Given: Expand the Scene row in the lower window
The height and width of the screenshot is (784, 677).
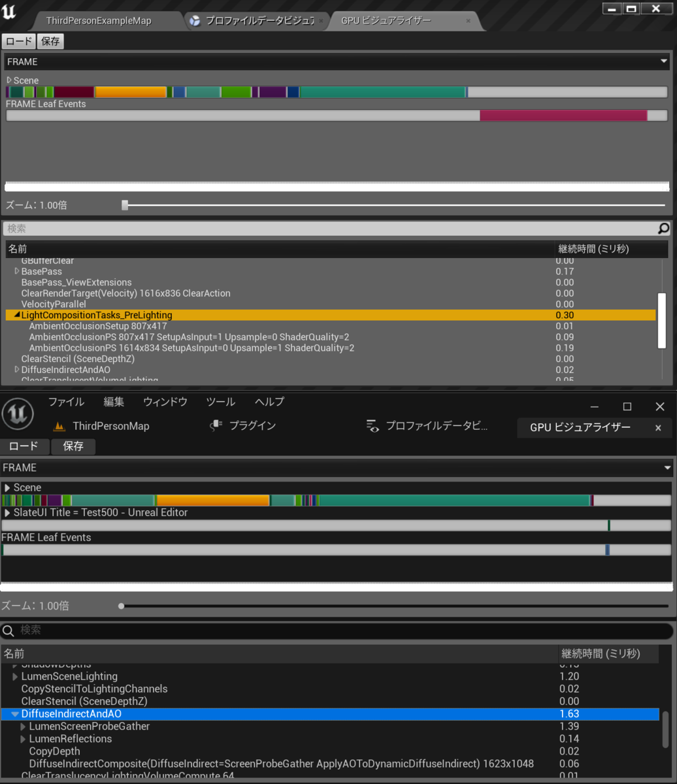Looking at the screenshot, I should [x=7, y=487].
